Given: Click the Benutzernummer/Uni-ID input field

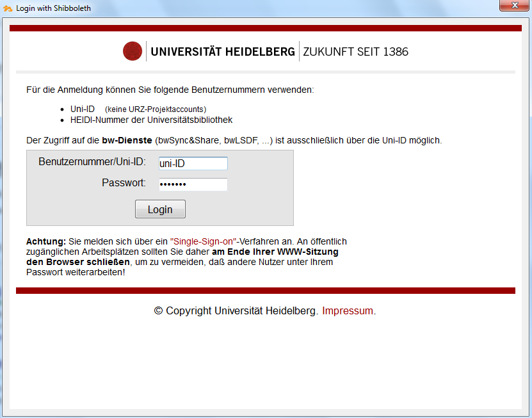Looking at the screenshot, I should pos(193,163).
